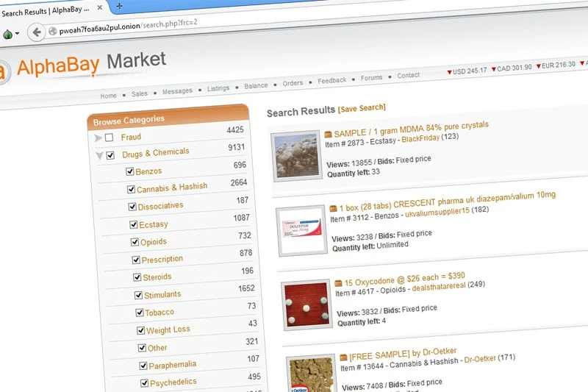
Task: Uncheck the Other checkbox
Action: click(x=142, y=348)
